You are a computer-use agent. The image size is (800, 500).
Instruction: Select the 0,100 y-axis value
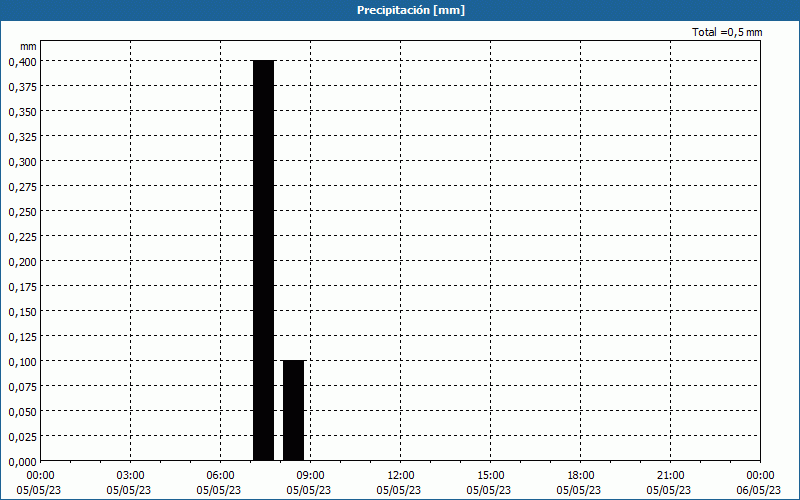coord(22,362)
